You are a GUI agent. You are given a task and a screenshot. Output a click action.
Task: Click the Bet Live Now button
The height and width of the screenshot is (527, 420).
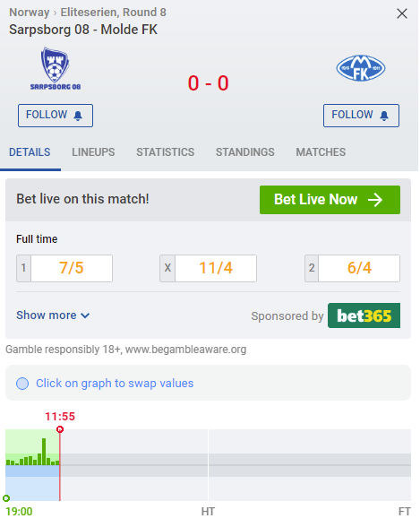tap(330, 200)
